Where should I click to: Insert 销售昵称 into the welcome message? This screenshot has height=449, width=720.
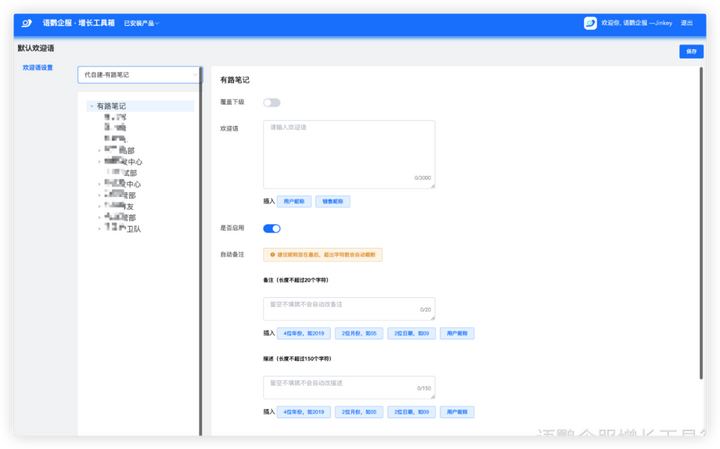point(333,201)
